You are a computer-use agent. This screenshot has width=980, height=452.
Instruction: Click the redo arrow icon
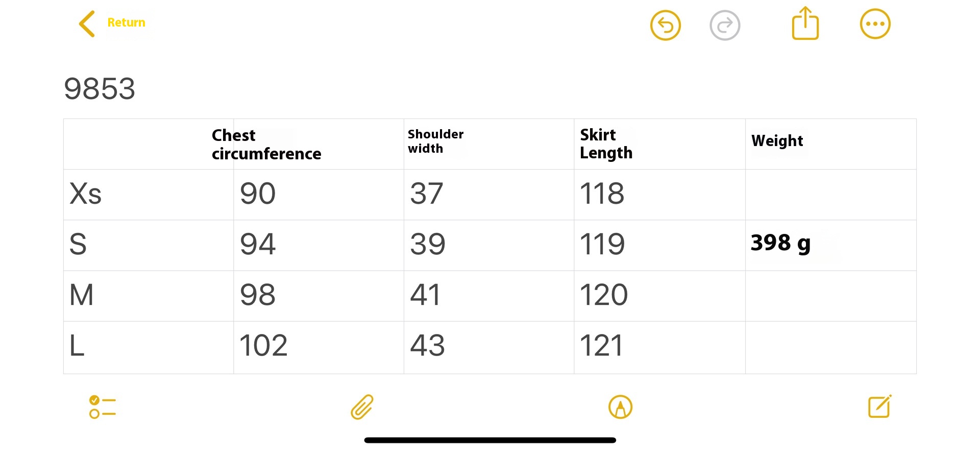tap(725, 25)
